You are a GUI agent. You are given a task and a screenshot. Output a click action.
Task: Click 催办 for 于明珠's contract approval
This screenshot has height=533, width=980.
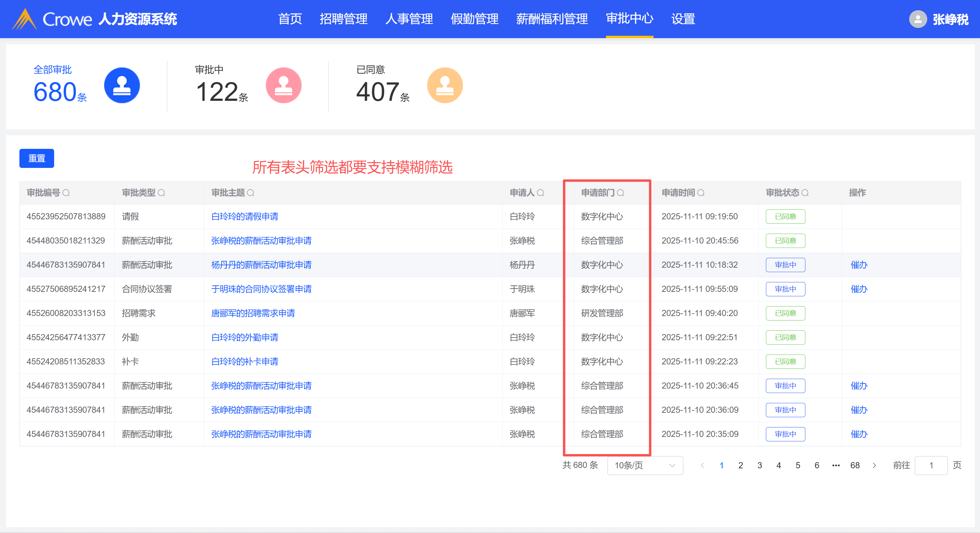[x=858, y=289]
